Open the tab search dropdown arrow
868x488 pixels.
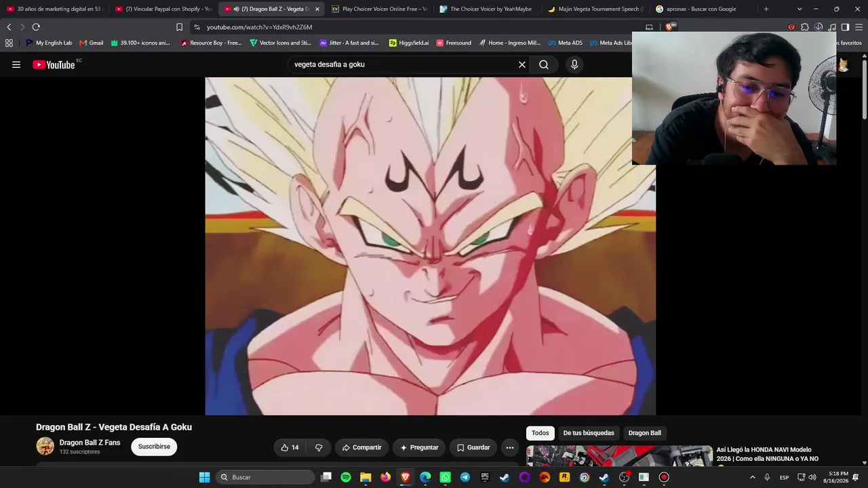800,9
